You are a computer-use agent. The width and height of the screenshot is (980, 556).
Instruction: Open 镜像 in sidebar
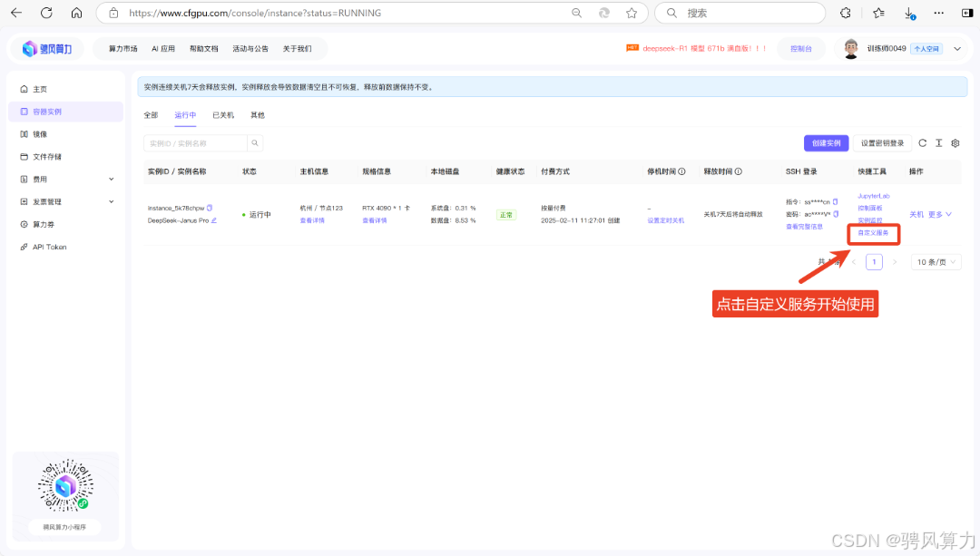click(67, 134)
